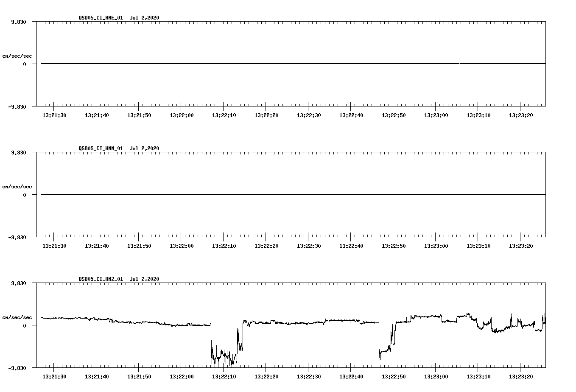Select 13:21:40 label under HNN plot
The image size is (576, 392).
click(97, 246)
